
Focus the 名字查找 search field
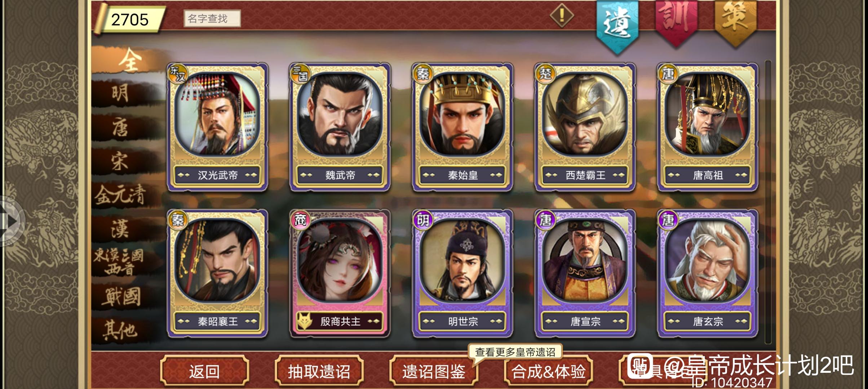(x=212, y=18)
